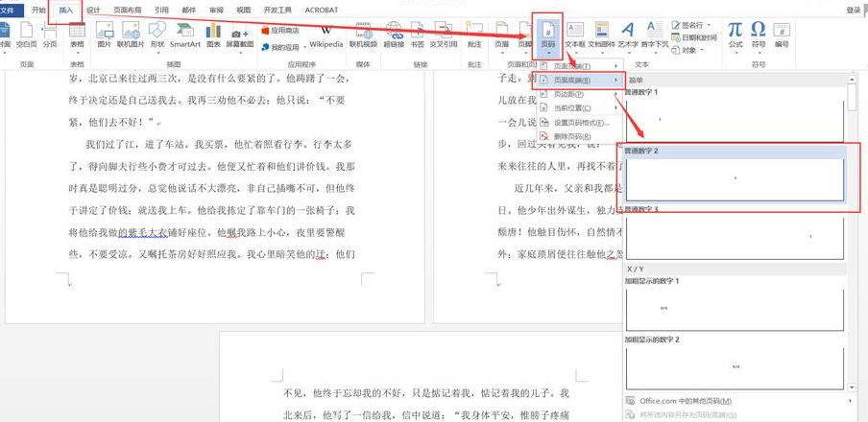
Task: Click the 编号 (Number) icon
Action: [781, 35]
